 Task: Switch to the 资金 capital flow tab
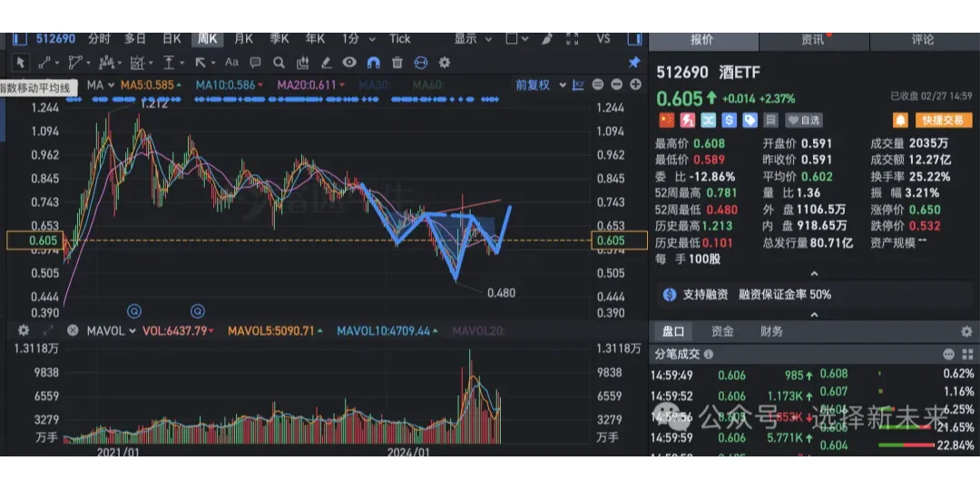pyautogui.click(x=722, y=331)
